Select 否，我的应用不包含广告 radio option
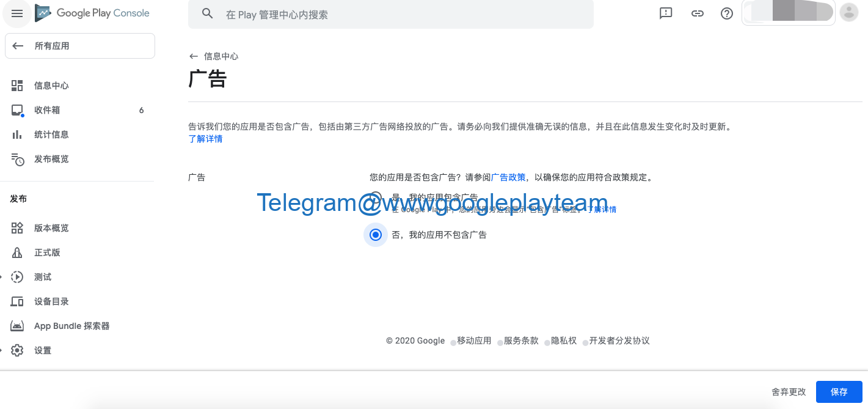This screenshot has width=868, height=409. click(x=376, y=235)
